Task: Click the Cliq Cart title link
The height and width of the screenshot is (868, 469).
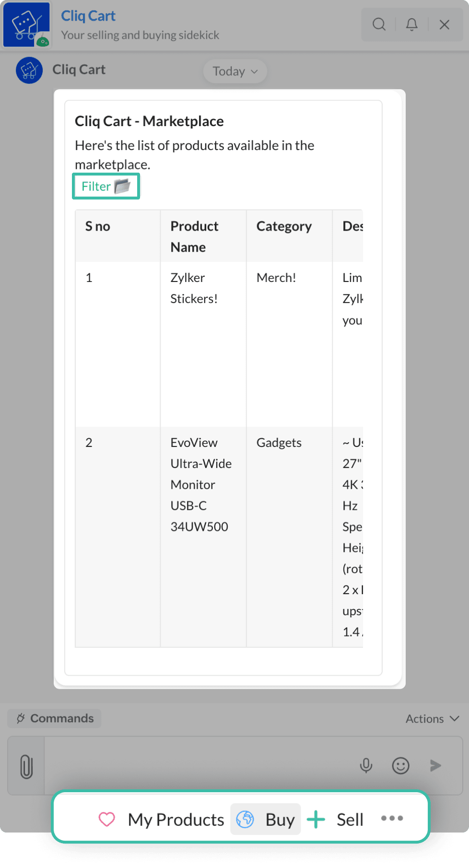Action: point(88,16)
